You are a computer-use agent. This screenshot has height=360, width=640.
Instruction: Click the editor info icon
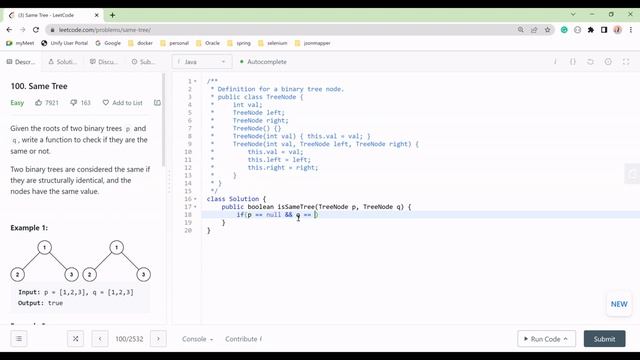(x=555, y=62)
